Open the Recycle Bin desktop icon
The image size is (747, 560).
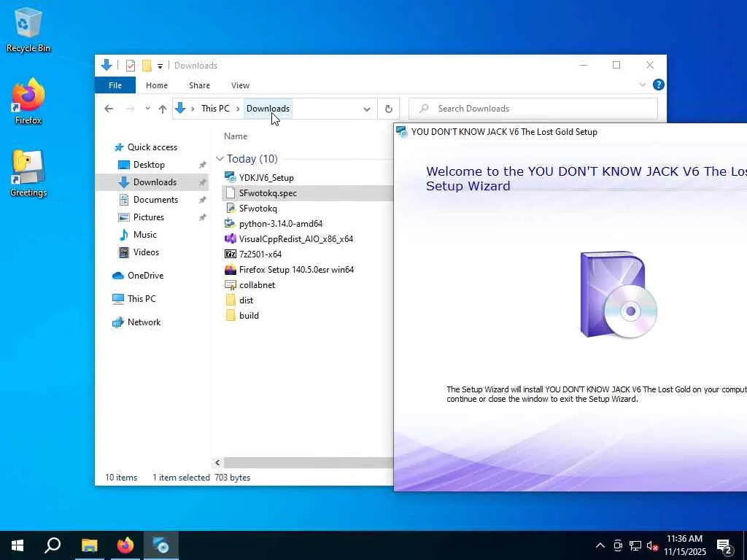point(28,29)
